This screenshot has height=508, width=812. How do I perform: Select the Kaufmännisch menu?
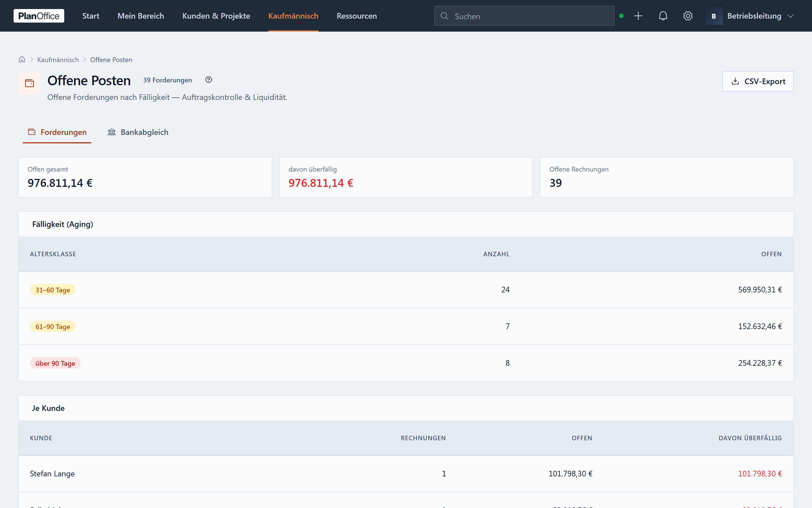point(293,16)
